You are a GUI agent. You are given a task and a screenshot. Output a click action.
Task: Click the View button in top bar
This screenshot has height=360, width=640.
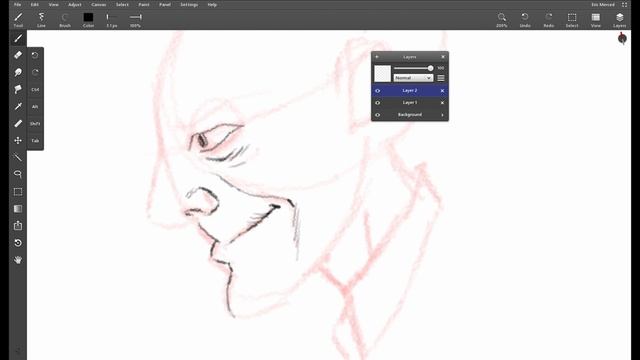pyautogui.click(x=596, y=20)
